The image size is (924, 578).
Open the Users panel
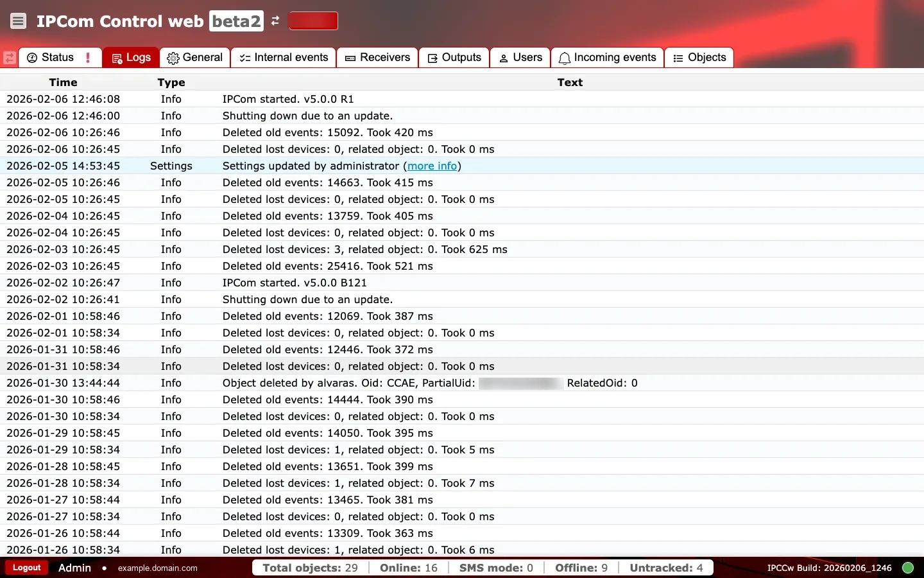(x=520, y=57)
